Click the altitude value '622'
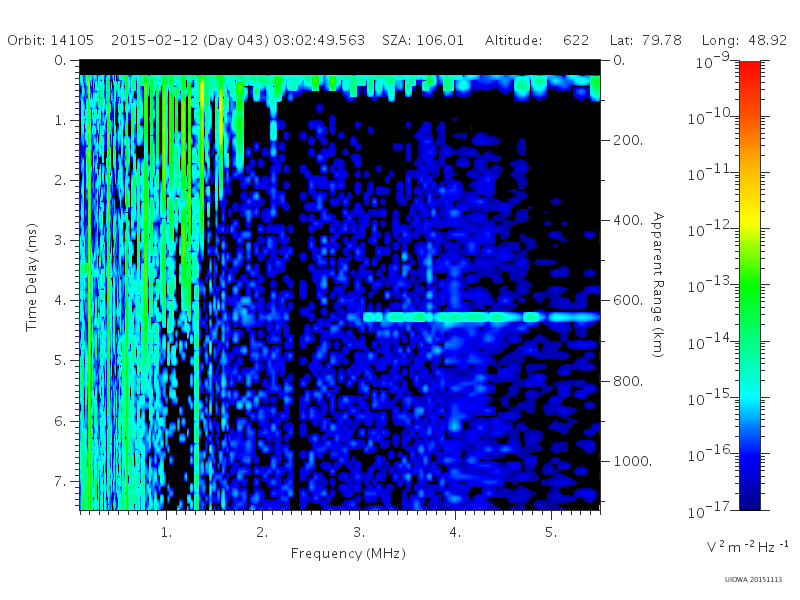 [x=576, y=40]
